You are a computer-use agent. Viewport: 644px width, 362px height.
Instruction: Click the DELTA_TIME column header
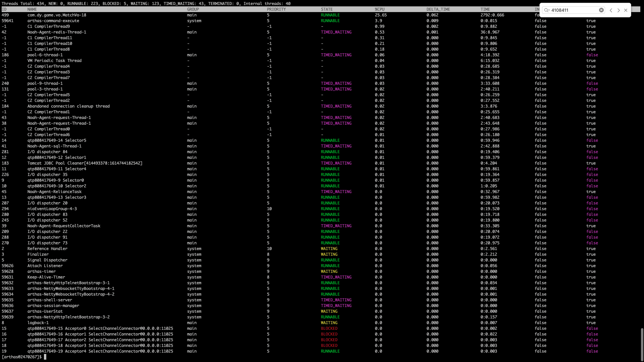438,9
